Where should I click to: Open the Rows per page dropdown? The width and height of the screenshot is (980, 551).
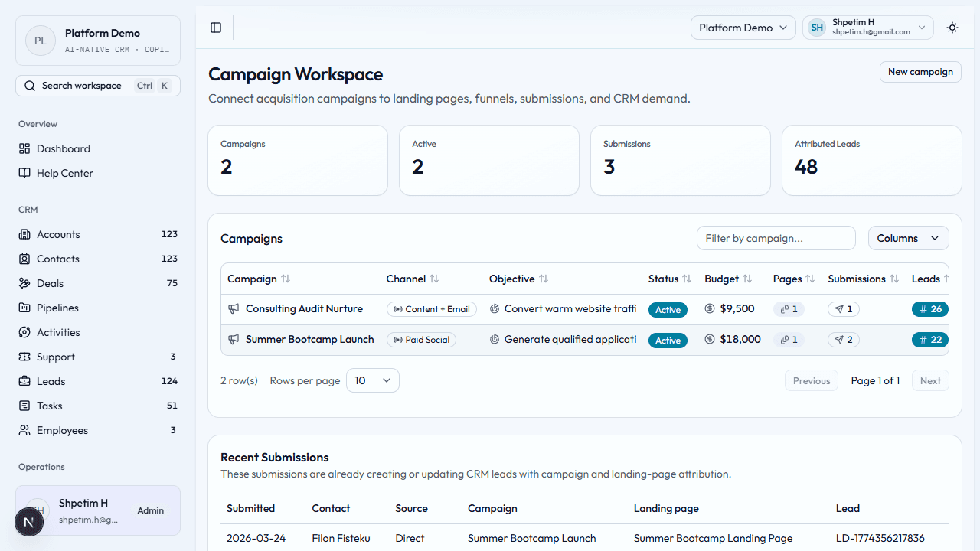pyautogui.click(x=372, y=380)
